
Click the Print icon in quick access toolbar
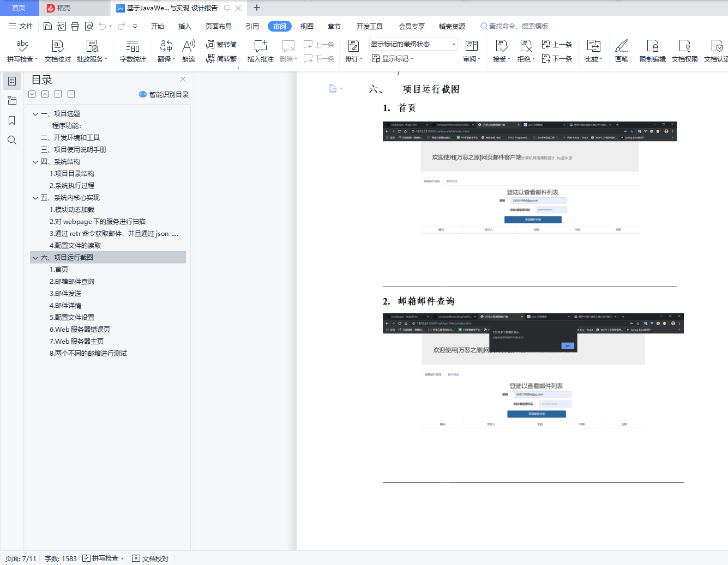(x=75, y=26)
